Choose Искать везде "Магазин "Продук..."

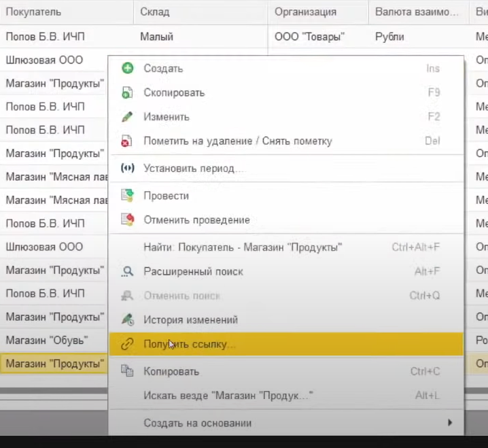pyautogui.click(x=286, y=396)
